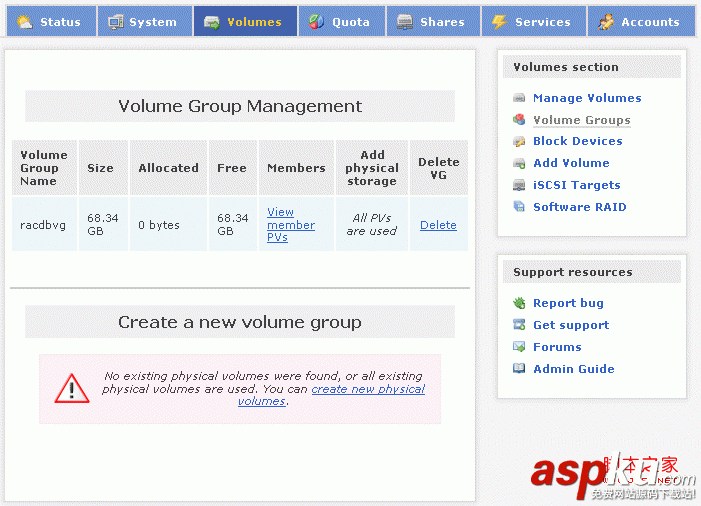Click the Shares tab server icon
Viewport: 701px width, 506px height.
(x=405, y=21)
